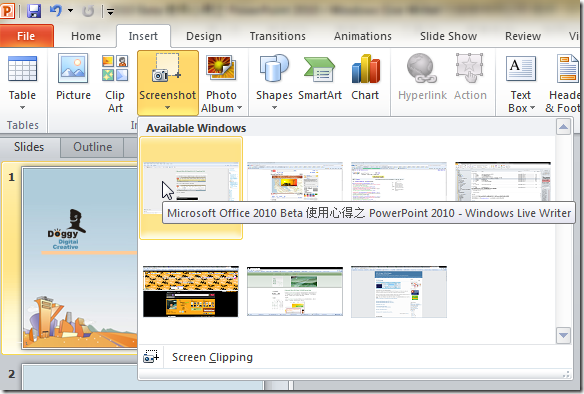Open the Transitions ribbon tab
Viewport: 584px width, 394px height.
(277, 36)
